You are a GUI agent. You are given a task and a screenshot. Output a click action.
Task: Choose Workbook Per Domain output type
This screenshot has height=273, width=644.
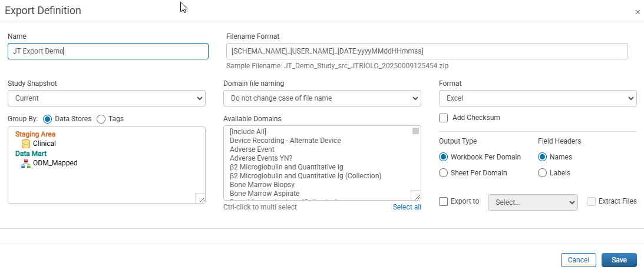(x=443, y=157)
